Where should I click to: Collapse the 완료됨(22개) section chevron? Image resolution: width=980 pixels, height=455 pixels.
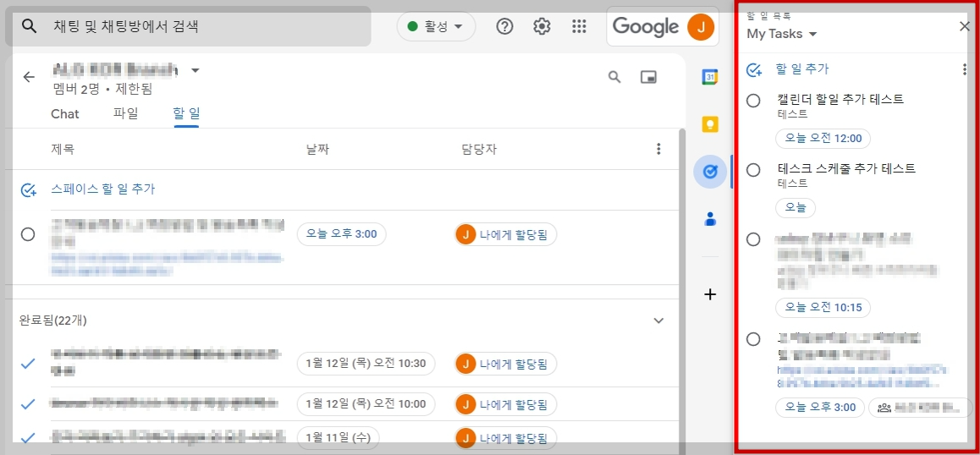658,321
